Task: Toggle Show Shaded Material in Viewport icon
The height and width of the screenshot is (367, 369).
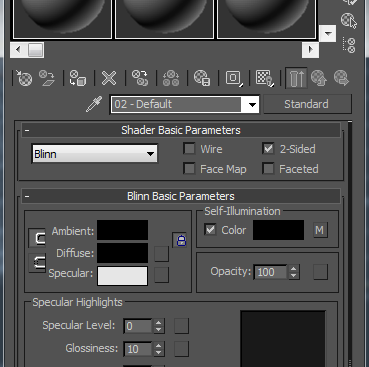Action: [x=265, y=78]
